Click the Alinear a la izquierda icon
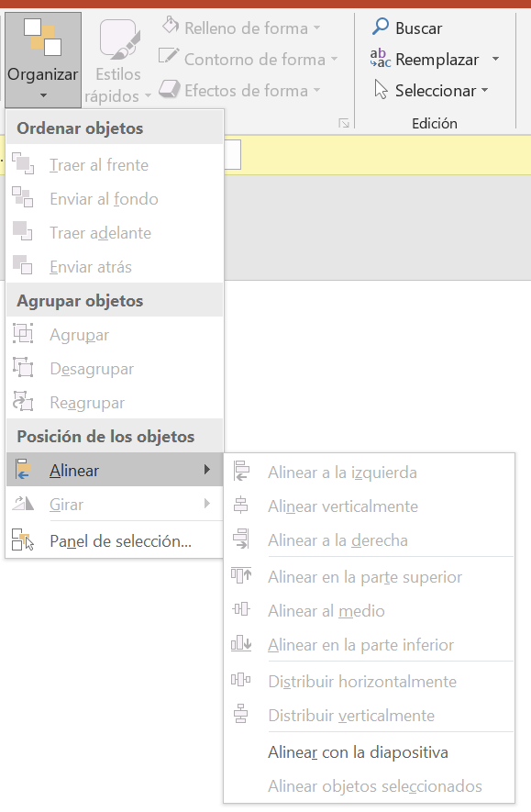This screenshot has width=531, height=812. tap(241, 472)
